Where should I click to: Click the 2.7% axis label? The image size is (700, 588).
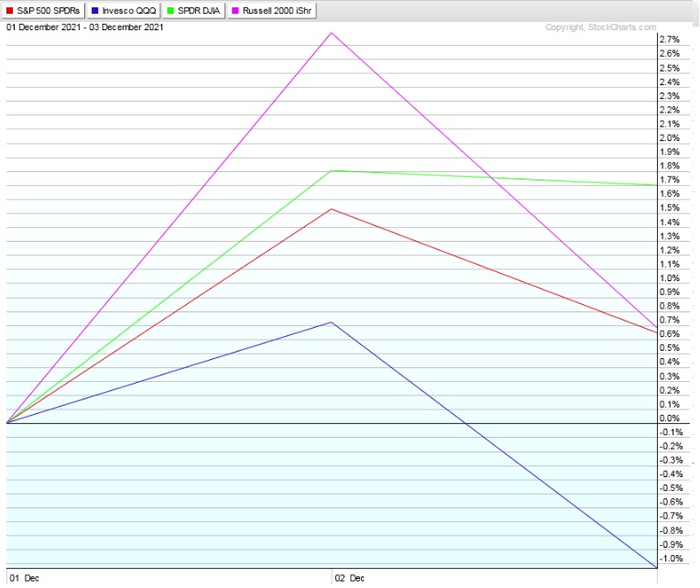(670, 39)
